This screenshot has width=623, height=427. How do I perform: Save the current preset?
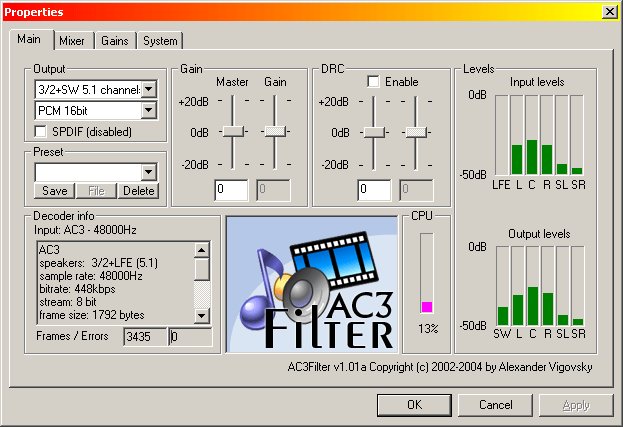(55, 191)
